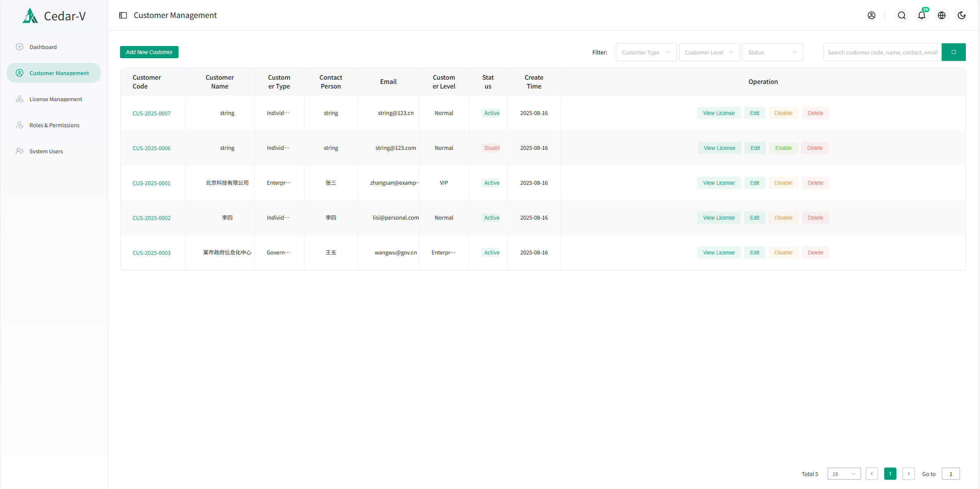The width and height of the screenshot is (980, 489).
Task: Click Add New Customer button
Action: click(149, 52)
